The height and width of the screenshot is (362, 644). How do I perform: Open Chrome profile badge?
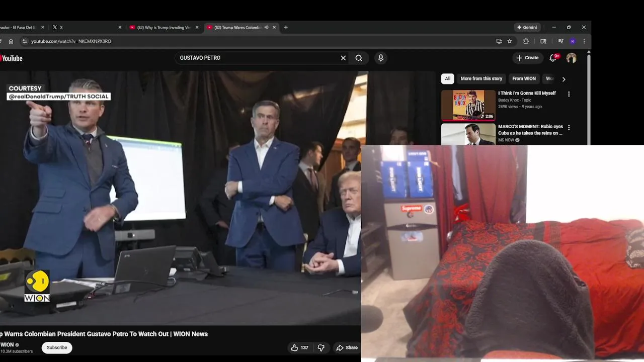click(x=573, y=41)
